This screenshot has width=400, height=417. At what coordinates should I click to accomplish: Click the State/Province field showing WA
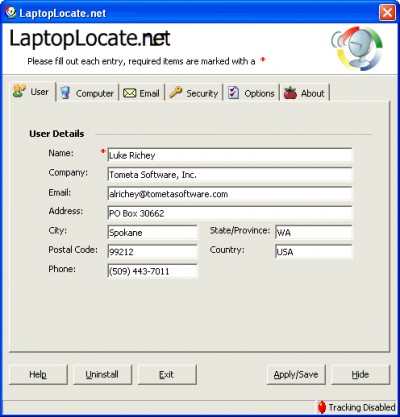point(314,233)
